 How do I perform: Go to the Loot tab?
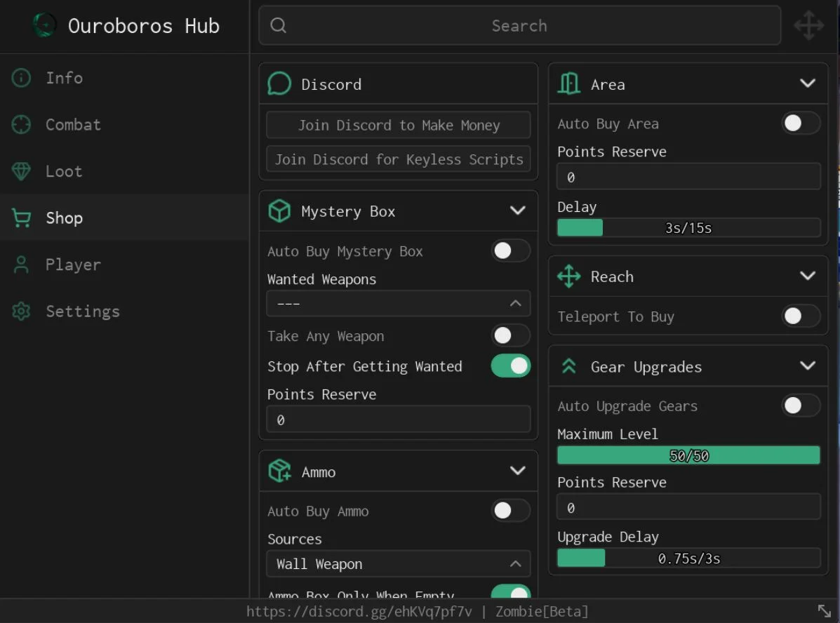[x=124, y=171]
